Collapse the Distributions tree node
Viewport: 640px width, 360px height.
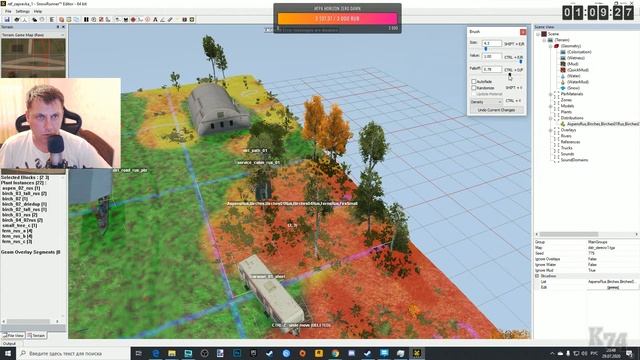(x=551, y=118)
